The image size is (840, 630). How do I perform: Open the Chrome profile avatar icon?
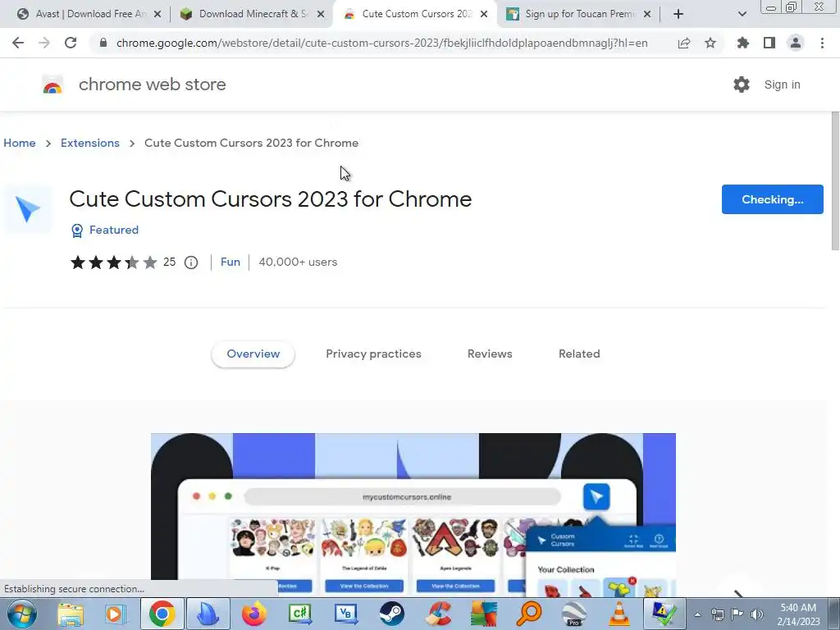tap(796, 43)
